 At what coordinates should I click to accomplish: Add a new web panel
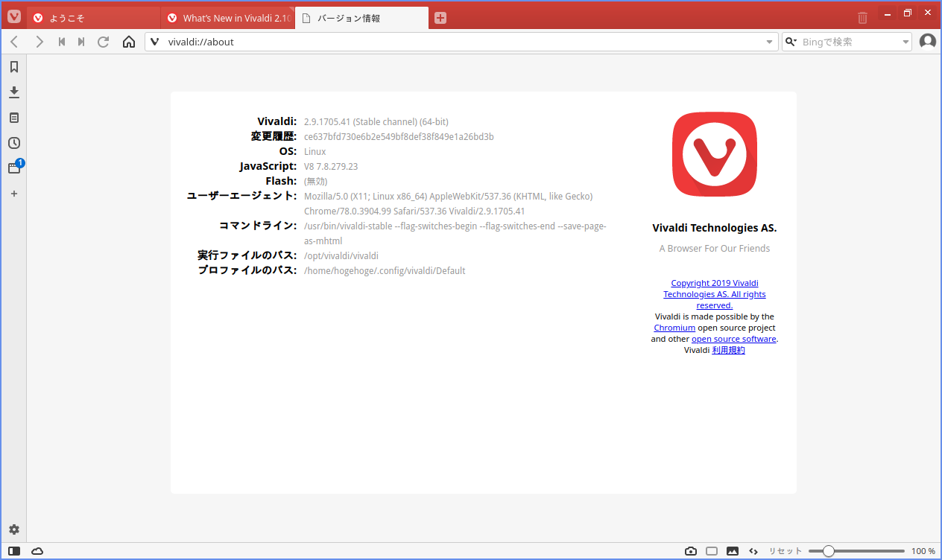[13, 194]
